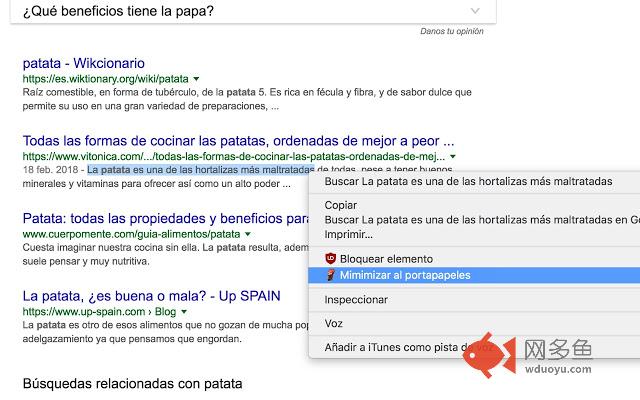Click snippet text 'adelgazamiento ya que pensamos que engordan'
Image resolution: width=640 pixels, height=400 pixels.
[x=132, y=339]
